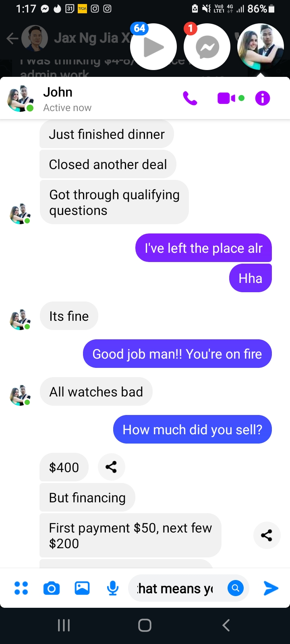290x644 pixels.
Task: Send the typed message
Action: (271, 588)
